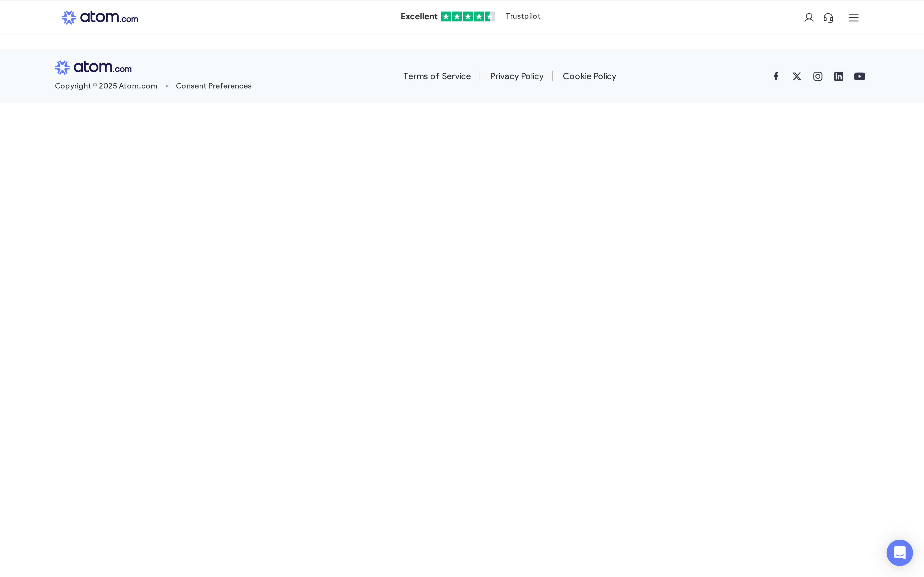Click the Trustpilot label in the header
924x577 pixels.
pyautogui.click(x=522, y=16)
